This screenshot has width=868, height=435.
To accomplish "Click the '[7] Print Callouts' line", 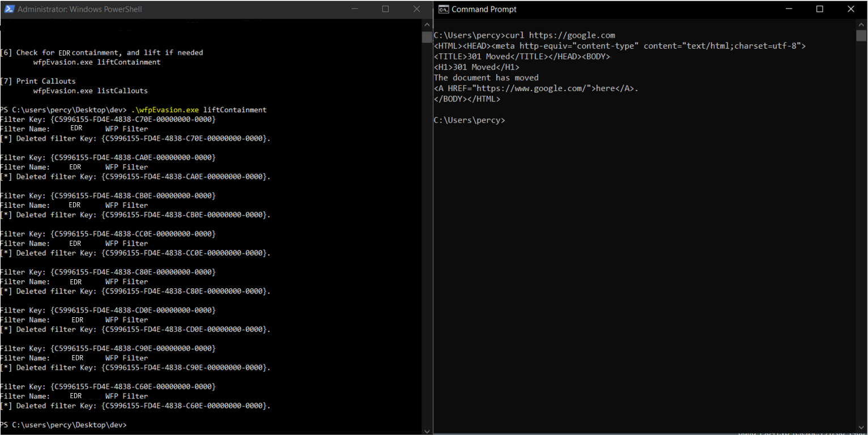I will 38,81.
